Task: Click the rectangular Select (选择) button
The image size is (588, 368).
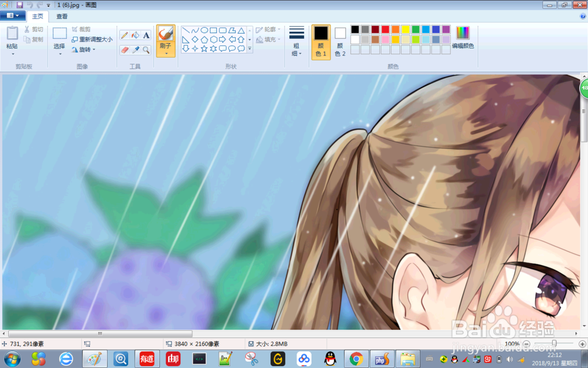Action: tap(59, 37)
